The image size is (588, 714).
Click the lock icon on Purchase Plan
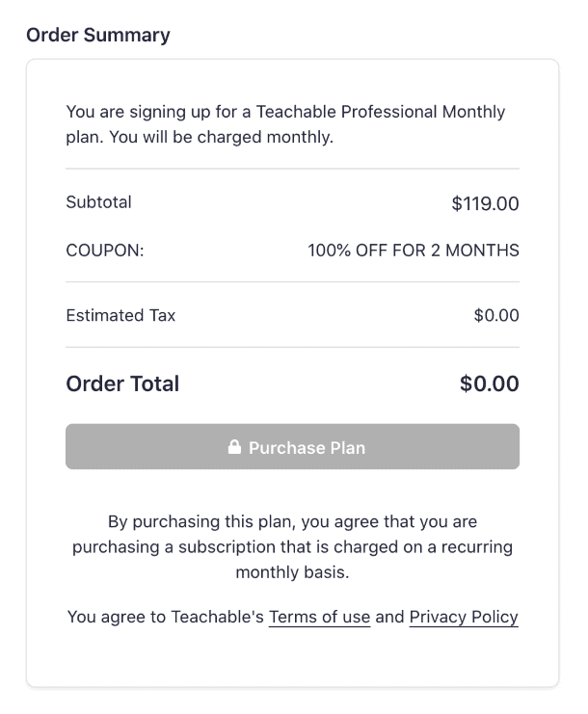point(233,448)
